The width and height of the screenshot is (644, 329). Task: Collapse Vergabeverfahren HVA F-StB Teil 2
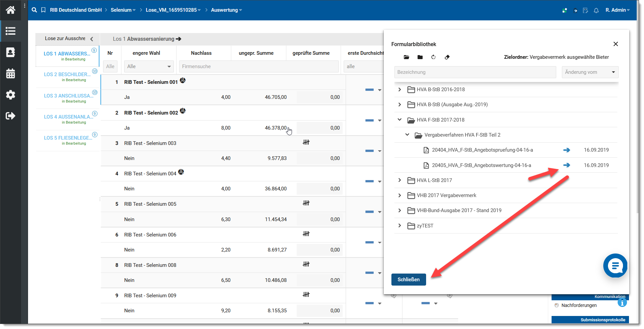(407, 135)
